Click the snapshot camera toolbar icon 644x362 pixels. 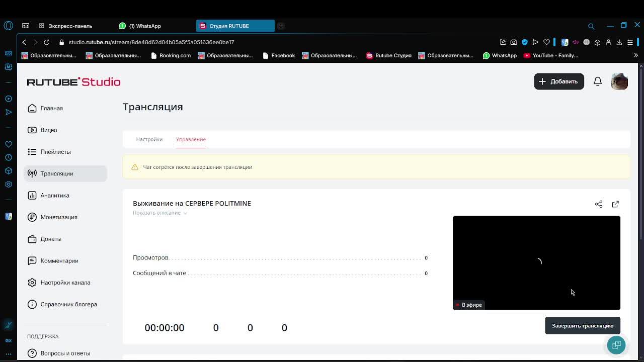(x=514, y=42)
